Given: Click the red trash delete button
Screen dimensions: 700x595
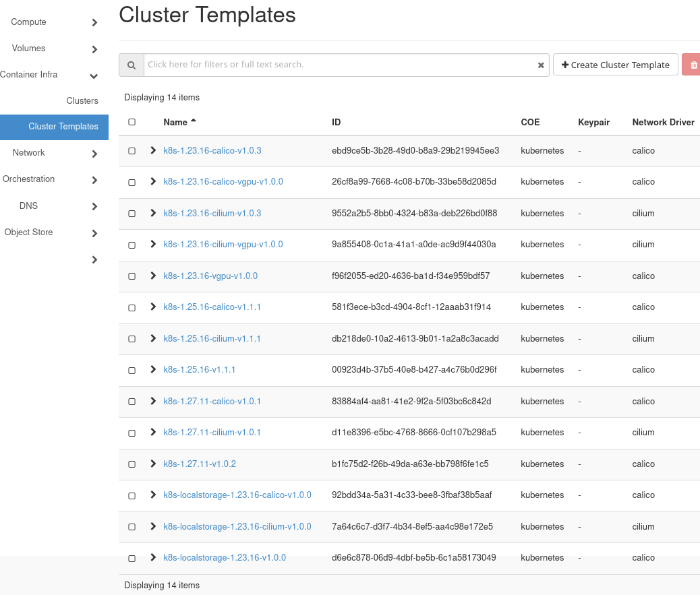Looking at the screenshot, I should click(x=693, y=65).
